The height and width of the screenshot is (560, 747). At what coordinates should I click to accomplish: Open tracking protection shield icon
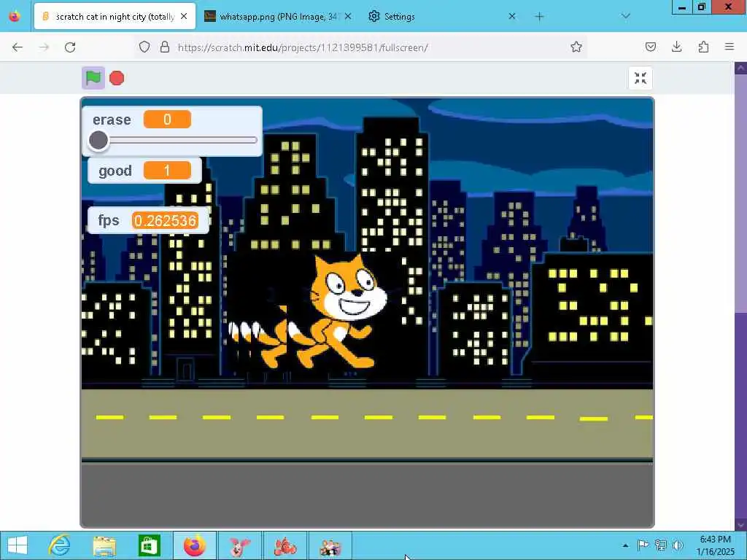pos(144,47)
